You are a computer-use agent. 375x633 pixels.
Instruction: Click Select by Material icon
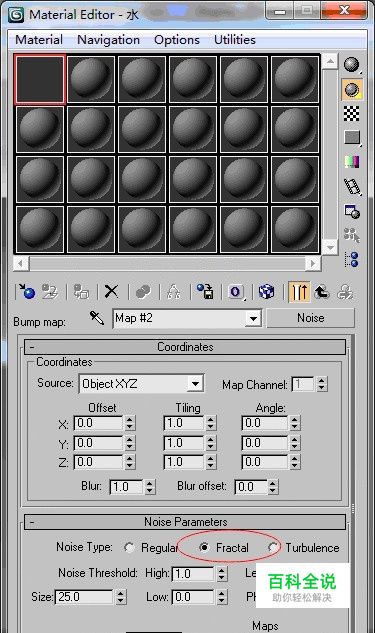(x=352, y=235)
